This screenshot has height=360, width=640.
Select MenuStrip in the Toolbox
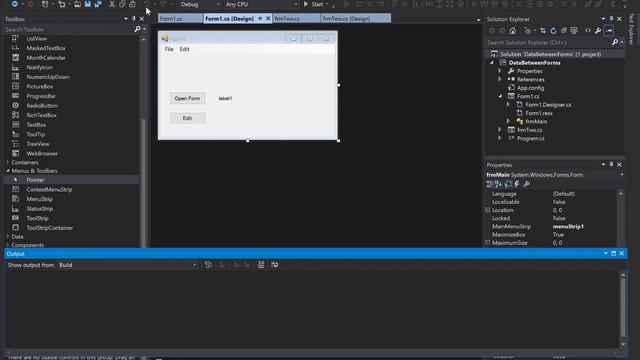point(40,199)
